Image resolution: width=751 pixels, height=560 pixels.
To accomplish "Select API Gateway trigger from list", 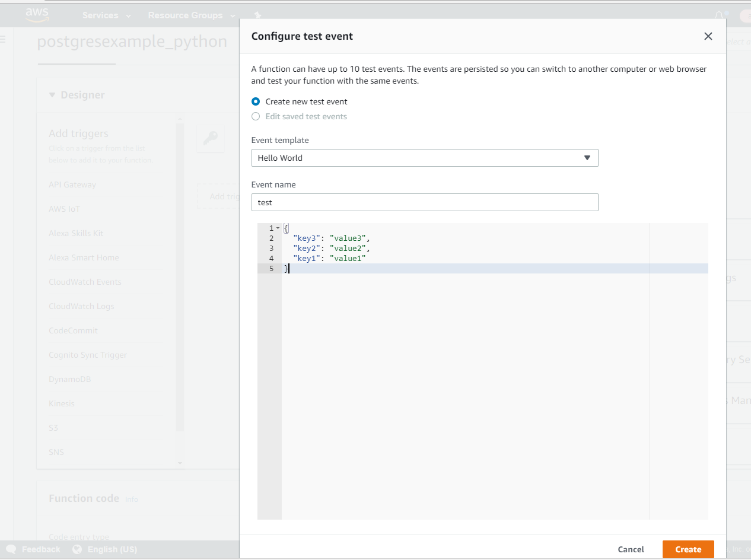I will tap(72, 184).
